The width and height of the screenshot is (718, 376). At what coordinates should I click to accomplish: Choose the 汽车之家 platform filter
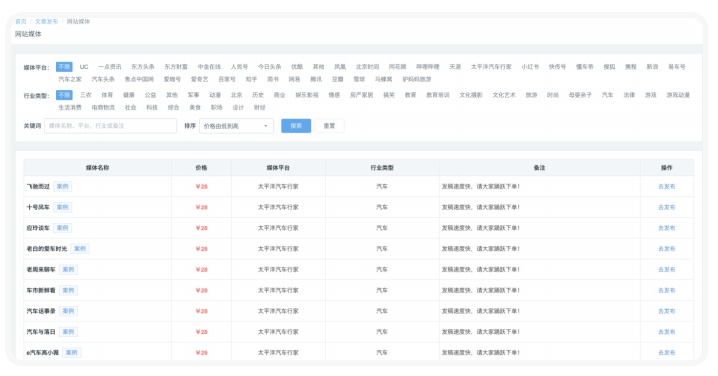tap(70, 79)
